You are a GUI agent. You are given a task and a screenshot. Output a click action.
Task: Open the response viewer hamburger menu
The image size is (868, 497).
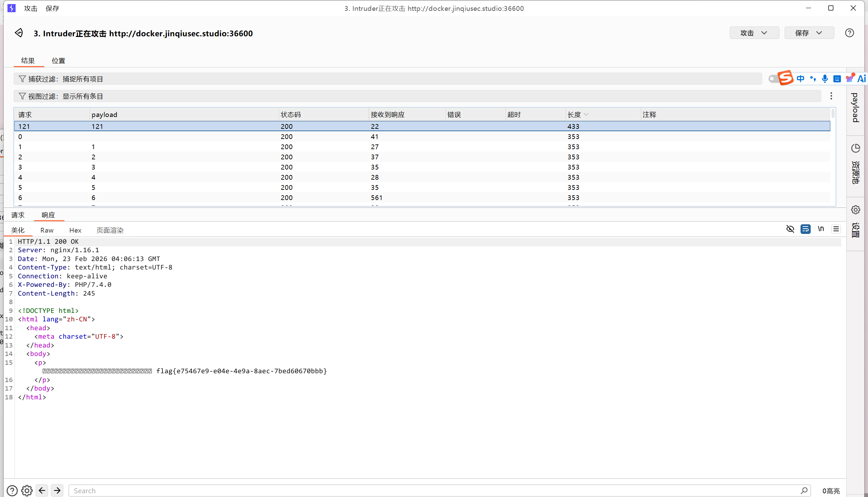836,229
